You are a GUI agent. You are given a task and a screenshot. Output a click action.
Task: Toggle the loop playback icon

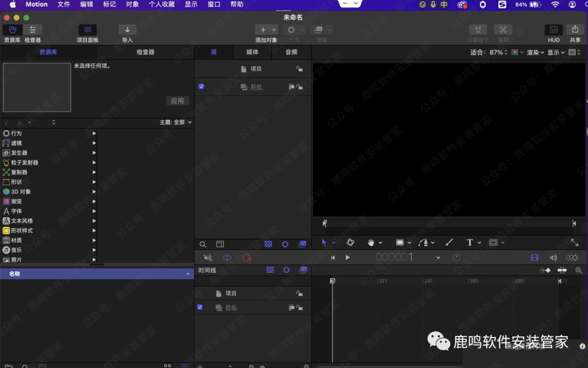click(x=227, y=257)
